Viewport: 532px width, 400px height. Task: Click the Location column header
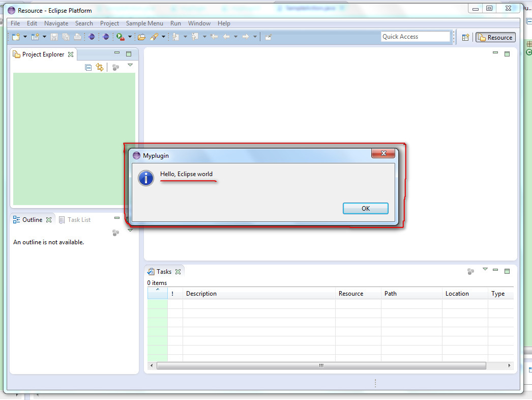pyautogui.click(x=465, y=293)
